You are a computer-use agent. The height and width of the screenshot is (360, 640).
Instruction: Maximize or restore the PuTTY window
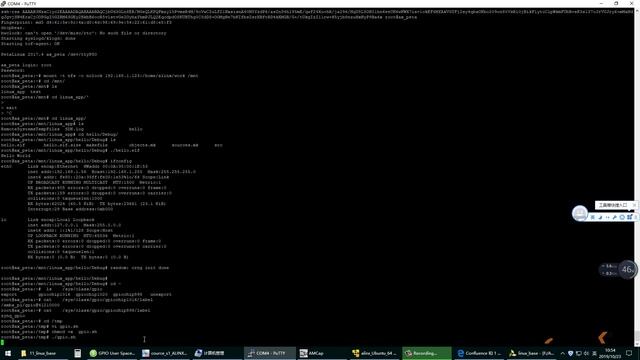tap(616, 3)
